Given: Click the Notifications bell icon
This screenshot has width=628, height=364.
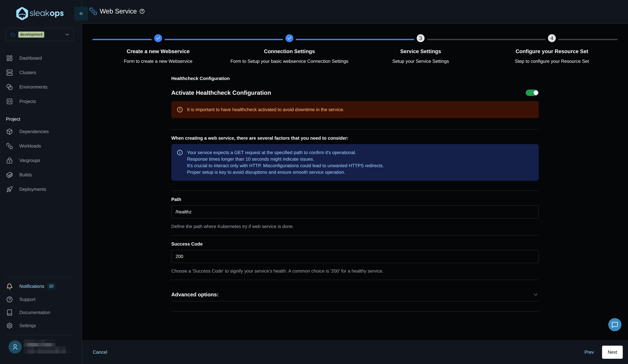Looking at the screenshot, I should click(10, 286).
